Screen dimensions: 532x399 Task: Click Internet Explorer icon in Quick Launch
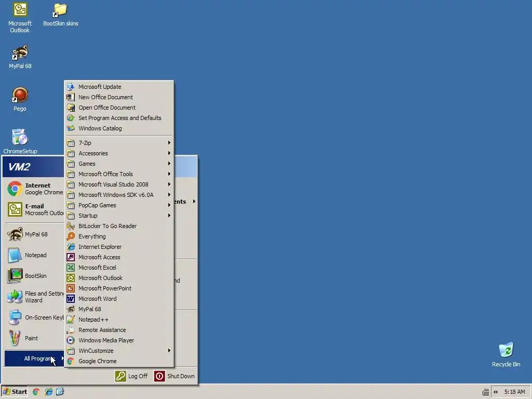pyautogui.click(x=48, y=392)
